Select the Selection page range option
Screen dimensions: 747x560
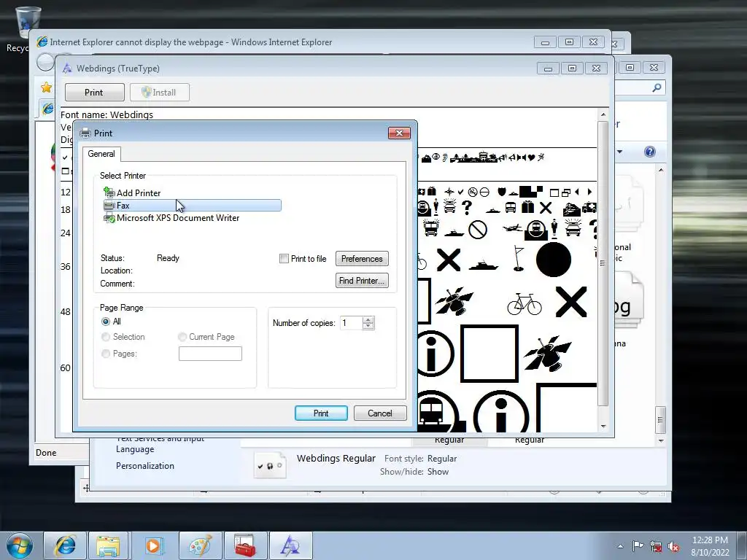[106, 337]
